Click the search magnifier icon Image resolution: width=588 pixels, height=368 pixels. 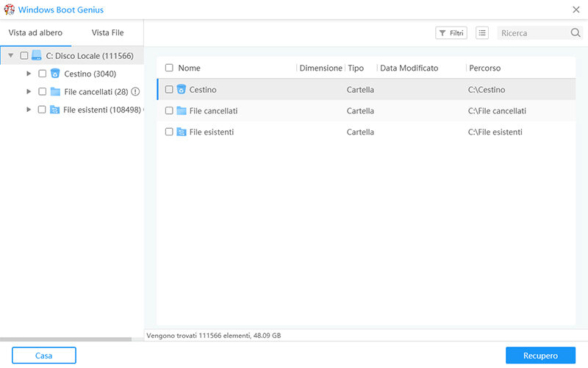tap(575, 33)
